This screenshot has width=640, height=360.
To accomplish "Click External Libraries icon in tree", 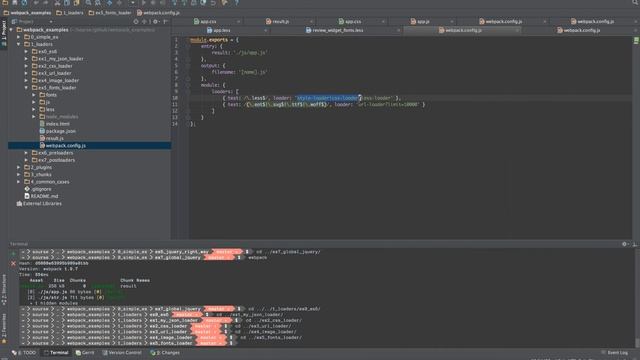I will pyautogui.click(x=19, y=203).
